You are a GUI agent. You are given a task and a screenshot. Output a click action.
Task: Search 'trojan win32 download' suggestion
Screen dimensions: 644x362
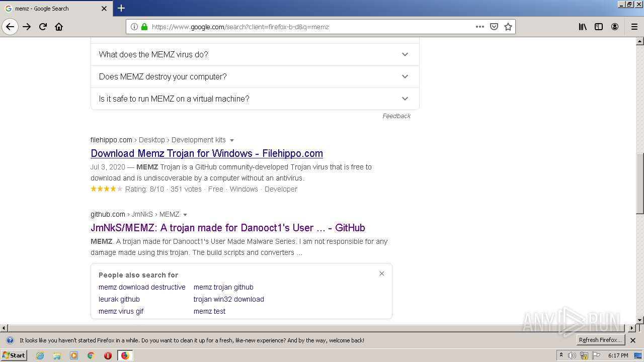point(229,299)
